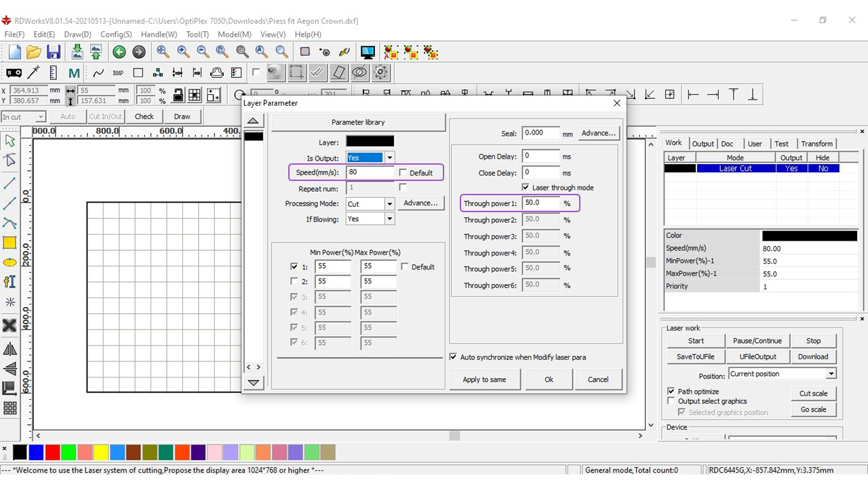Click the Seal Advance... button

point(599,134)
